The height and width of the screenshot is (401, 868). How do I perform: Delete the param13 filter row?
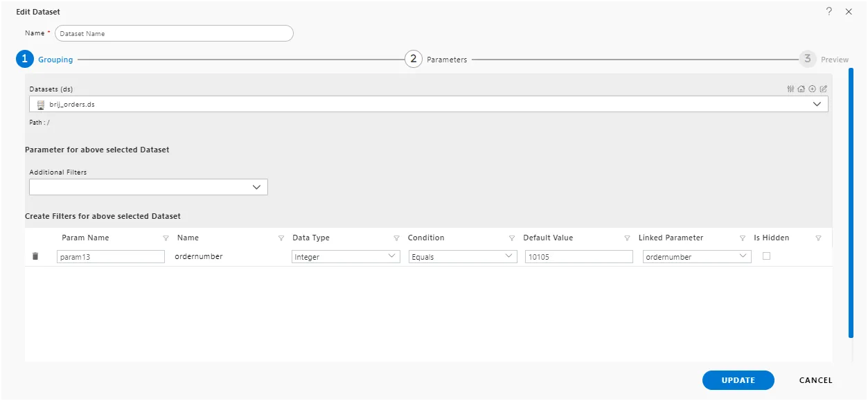click(x=35, y=256)
